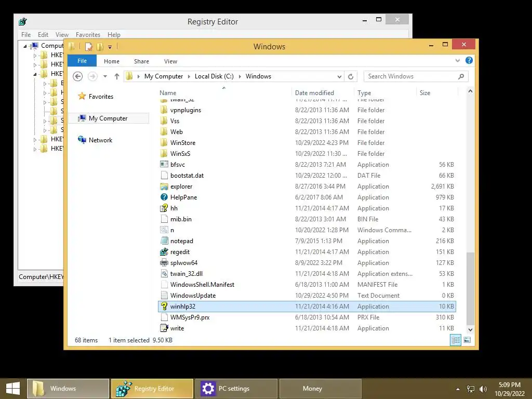Click the My Computer icon in navigation pane

(x=82, y=118)
